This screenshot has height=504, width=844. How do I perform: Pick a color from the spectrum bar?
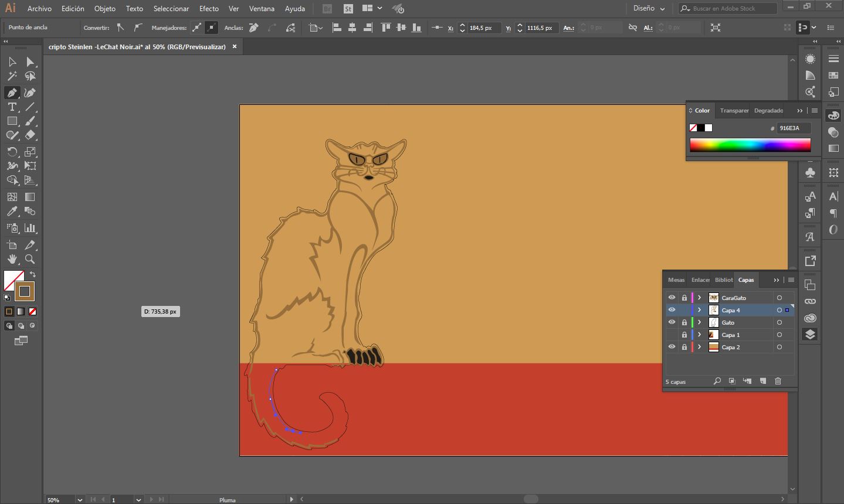pos(750,145)
